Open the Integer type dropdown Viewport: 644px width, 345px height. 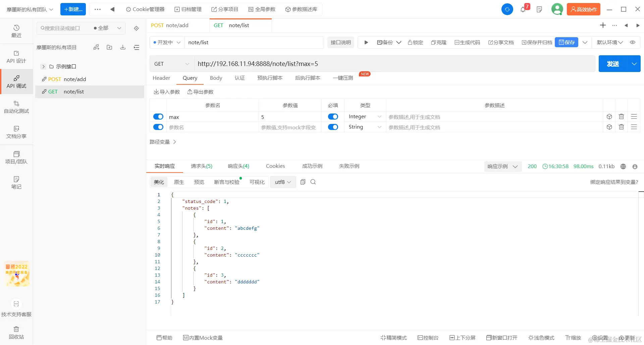(x=365, y=117)
